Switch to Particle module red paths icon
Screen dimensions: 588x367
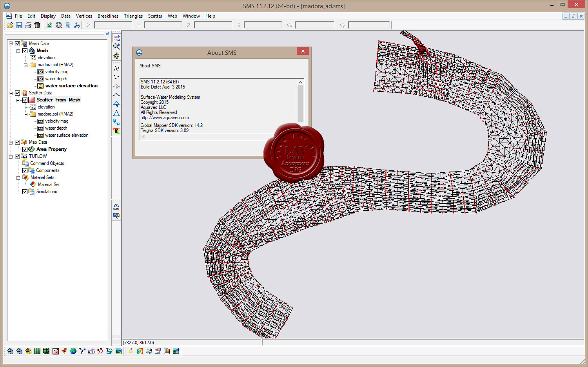point(100,351)
